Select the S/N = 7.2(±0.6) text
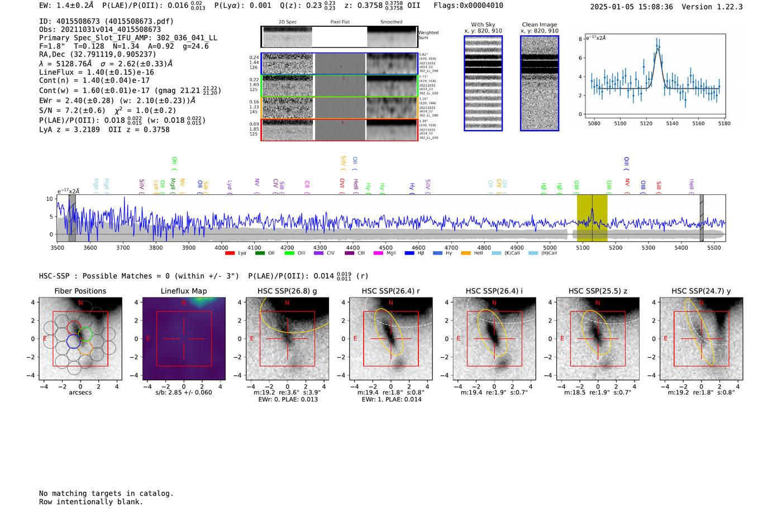The width and height of the screenshot is (782, 532). point(72,111)
